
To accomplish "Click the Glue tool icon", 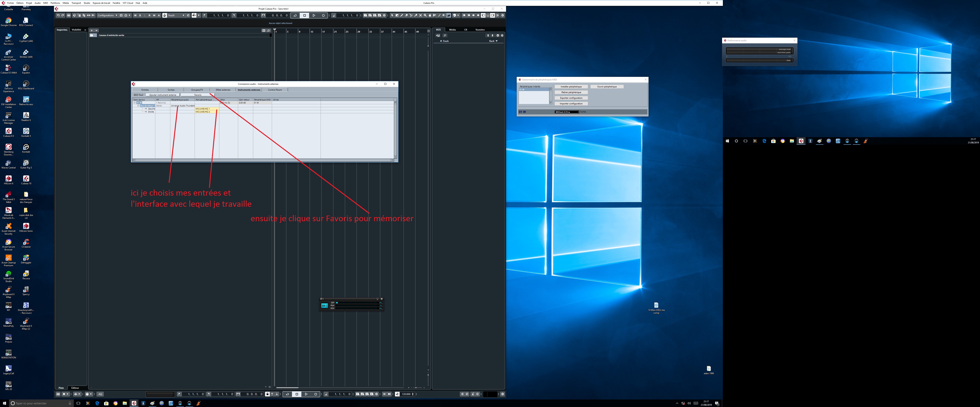I will [416, 15].
